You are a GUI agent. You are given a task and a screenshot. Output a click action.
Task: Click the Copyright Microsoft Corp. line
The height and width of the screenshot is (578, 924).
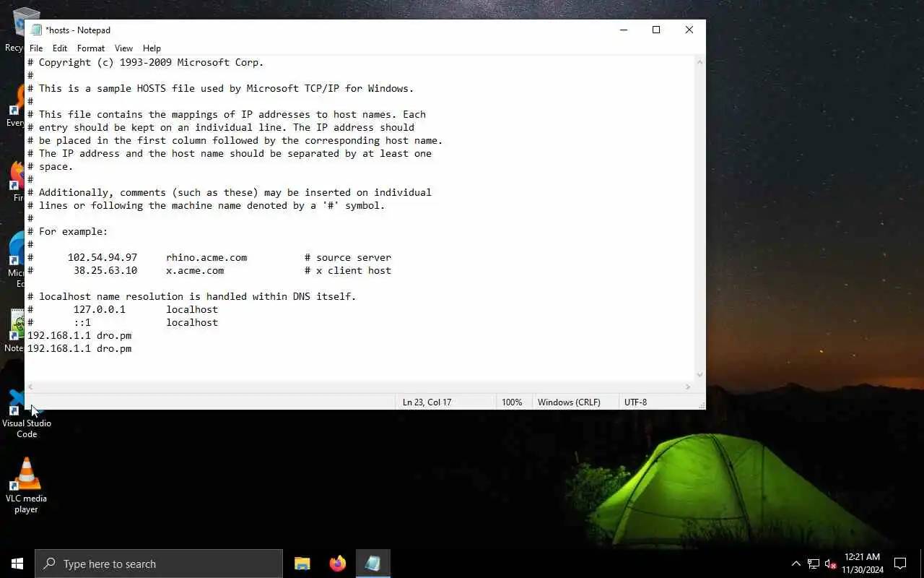click(x=146, y=62)
